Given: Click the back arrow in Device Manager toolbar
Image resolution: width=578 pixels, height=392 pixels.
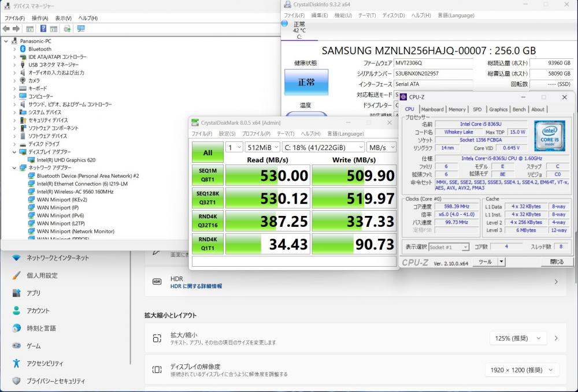Looking at the screenshot, I should tap(6, 29).
